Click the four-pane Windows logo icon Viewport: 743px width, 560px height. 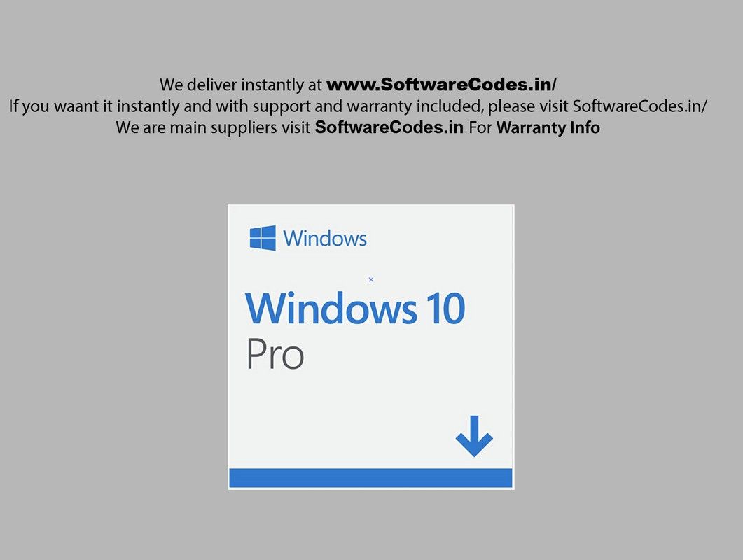[x=263, y=238]
